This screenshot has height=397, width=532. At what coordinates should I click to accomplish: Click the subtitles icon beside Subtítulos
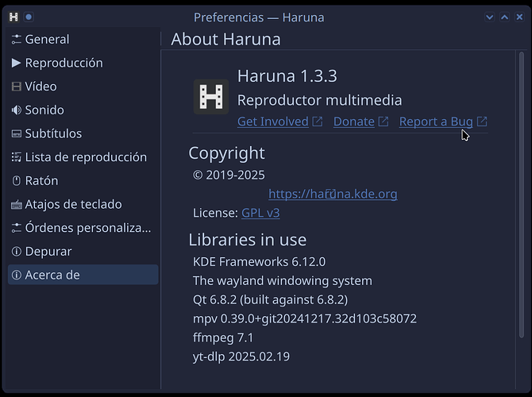tap(17, 133)
